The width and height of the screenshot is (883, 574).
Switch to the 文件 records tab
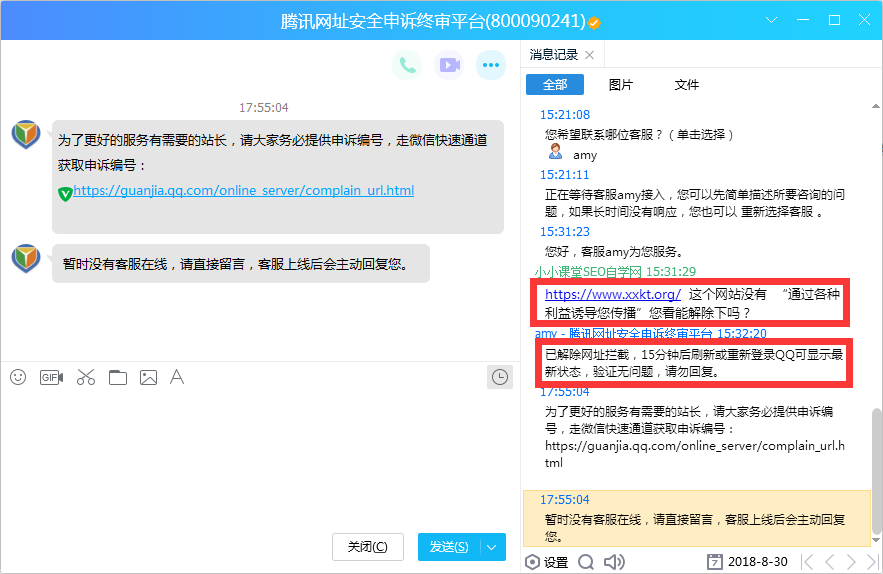pyautogui.click(x=686, y=84)
